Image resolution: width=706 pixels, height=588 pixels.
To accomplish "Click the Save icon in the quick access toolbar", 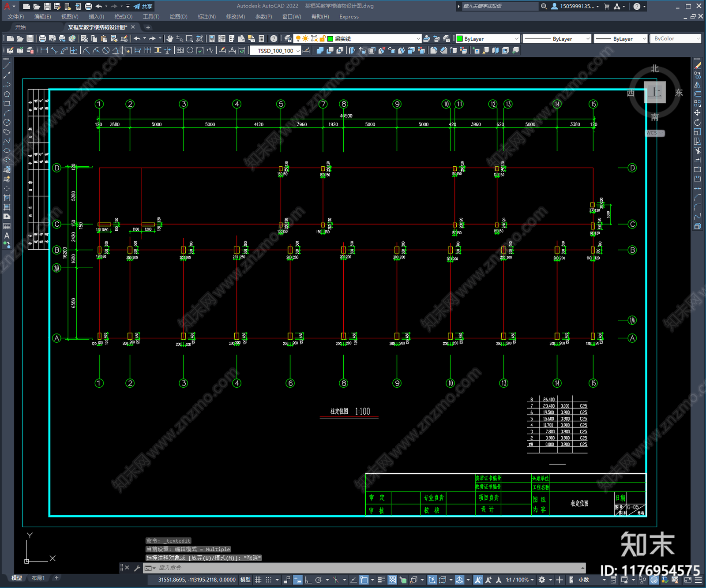I will tap(47, 6).
